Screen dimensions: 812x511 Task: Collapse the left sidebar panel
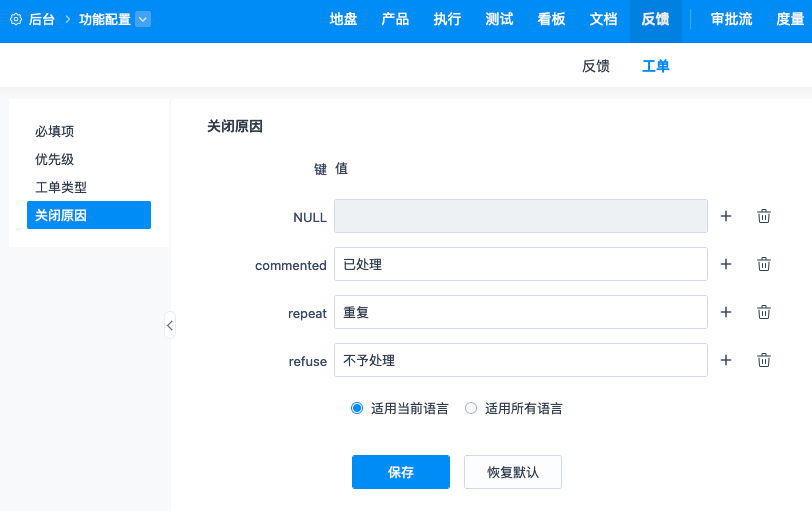[170, 325]
